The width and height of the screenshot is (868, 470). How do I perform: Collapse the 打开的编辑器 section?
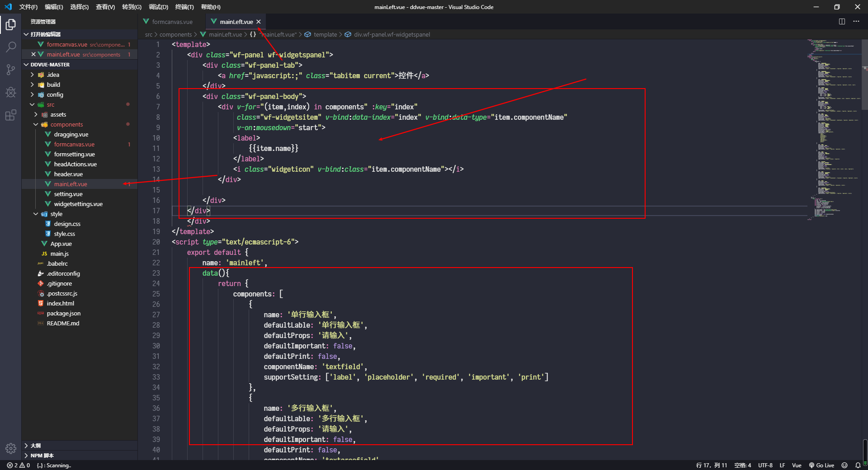(80, 34)
